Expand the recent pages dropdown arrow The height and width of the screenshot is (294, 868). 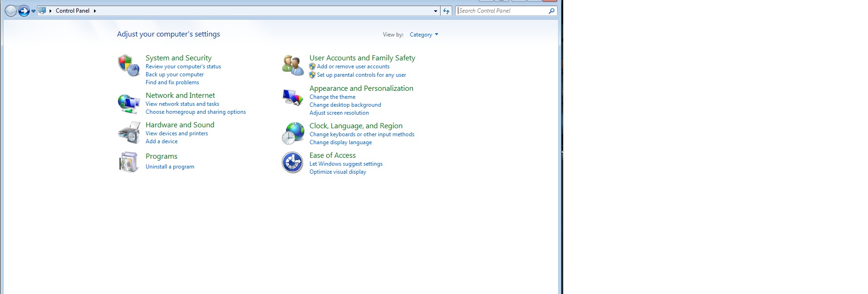(33, 11)
